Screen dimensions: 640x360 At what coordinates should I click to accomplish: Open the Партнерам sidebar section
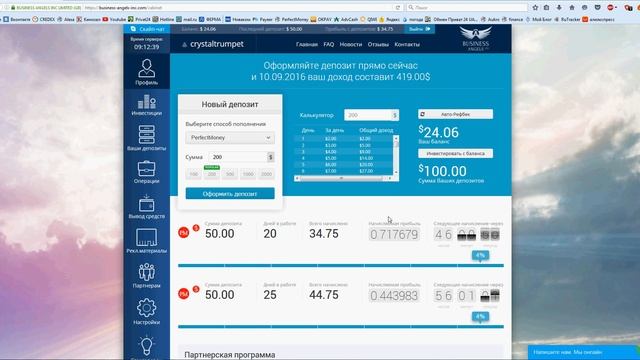[x=147, y=276]
